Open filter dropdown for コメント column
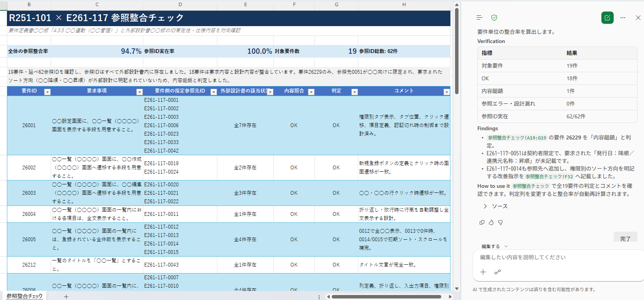The image size is (644, 300). (446, 92)
